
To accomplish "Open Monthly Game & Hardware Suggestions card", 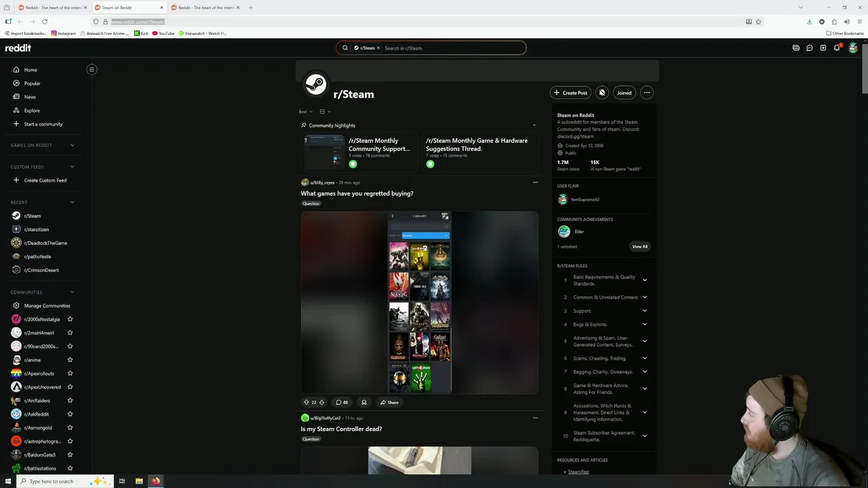I will click(479, 151).
